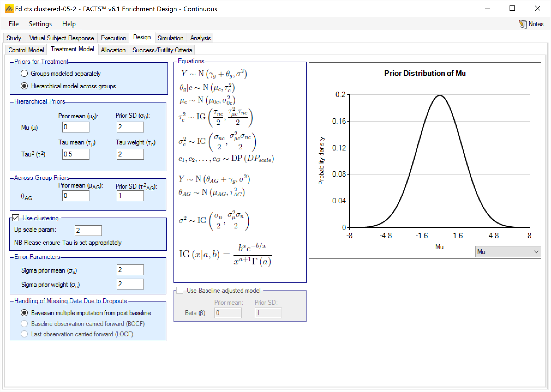The height and width of the screenshot is (392, 551).
Task: Select Bayesian multiple imputation radio button
Action: (24, 313)
